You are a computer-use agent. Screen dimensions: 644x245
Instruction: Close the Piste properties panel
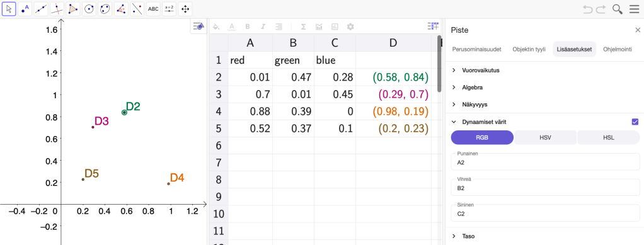click(638, 30)
